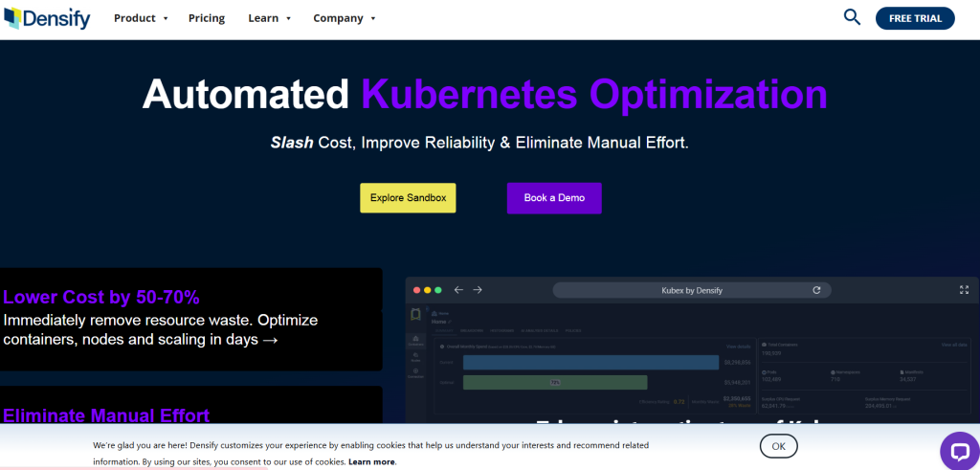The image size is (980, 470).
Task: Switch to Policies tab in dashboard
Action: (x=573, y=330)
